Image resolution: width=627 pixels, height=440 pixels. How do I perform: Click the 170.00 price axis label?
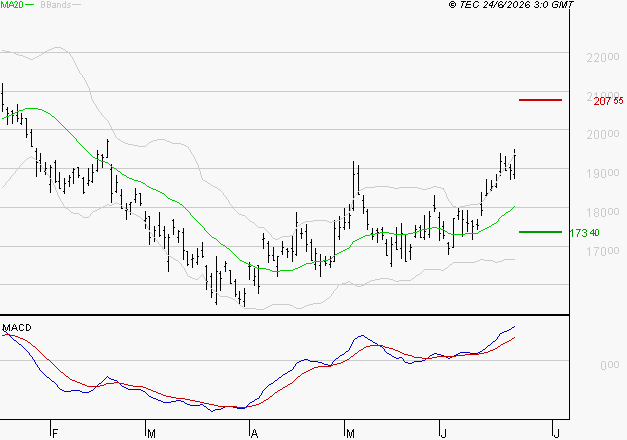603,251
